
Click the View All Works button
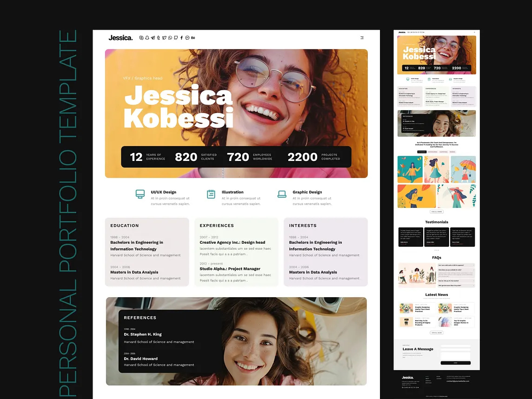click(437, 212)
